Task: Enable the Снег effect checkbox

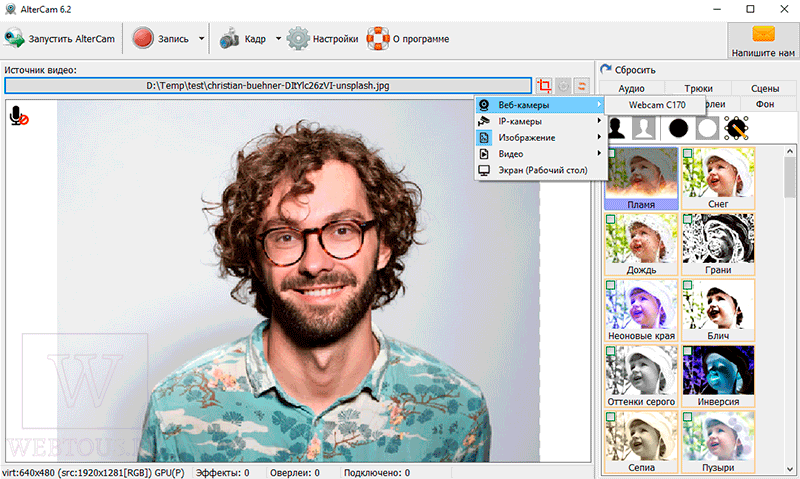Action: click(687, 153)
